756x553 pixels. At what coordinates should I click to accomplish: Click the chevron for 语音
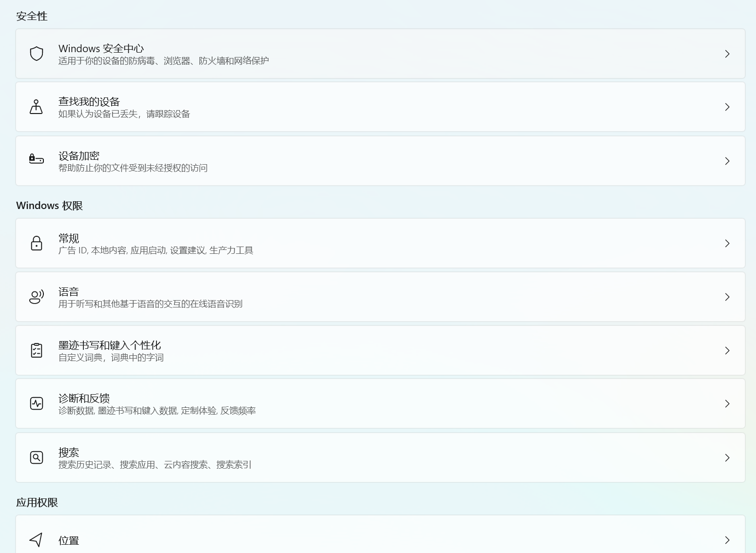pos(727,297)
